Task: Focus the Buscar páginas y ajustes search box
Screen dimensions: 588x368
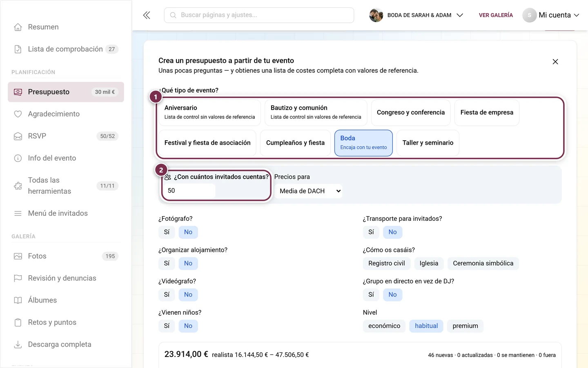Action: coord(259,15)
